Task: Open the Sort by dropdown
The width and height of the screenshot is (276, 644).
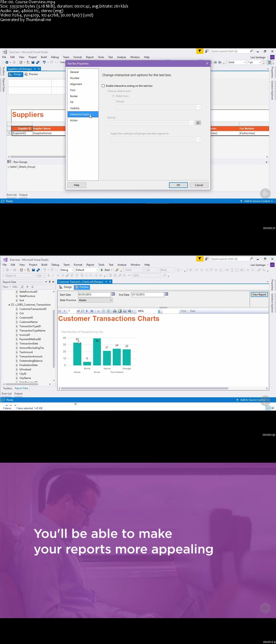Action: coord(150,123)
